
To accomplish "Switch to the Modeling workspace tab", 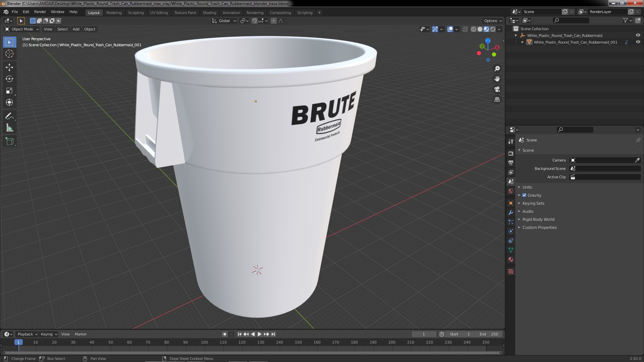I will (114, 13).
